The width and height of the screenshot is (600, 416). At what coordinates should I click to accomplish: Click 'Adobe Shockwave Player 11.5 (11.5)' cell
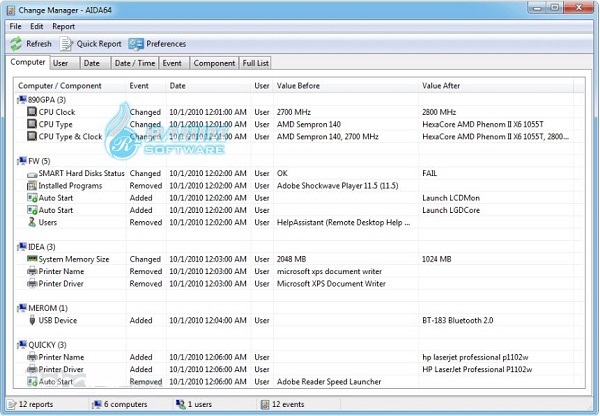click(338, 186)
